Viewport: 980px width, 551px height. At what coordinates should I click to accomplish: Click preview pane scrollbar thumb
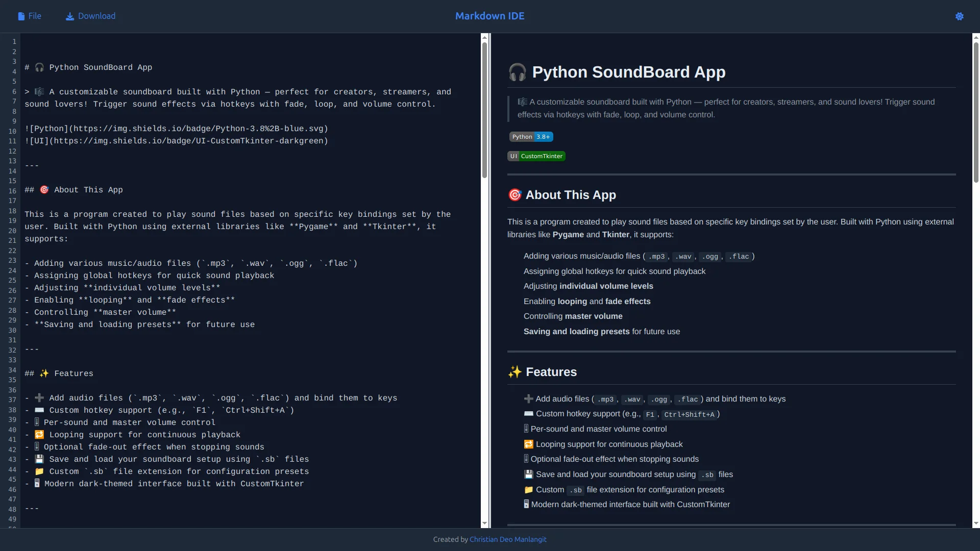[x=976, y=112]
